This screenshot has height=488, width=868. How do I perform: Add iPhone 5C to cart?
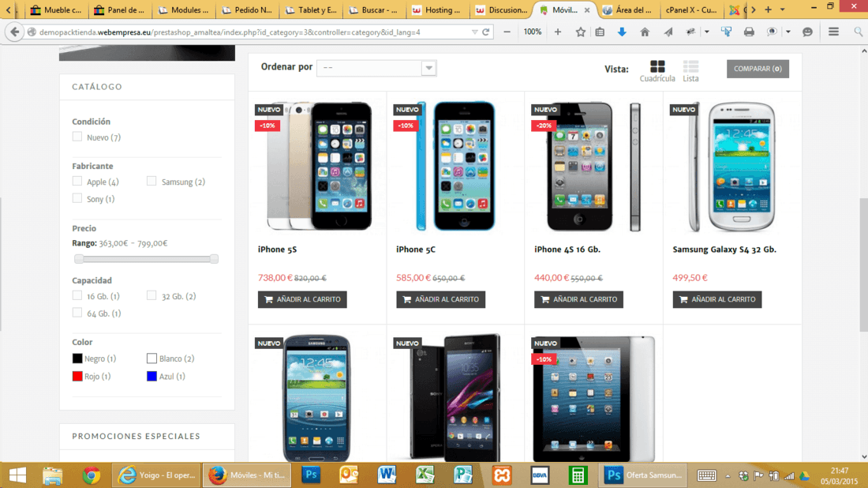click(440, 299)
